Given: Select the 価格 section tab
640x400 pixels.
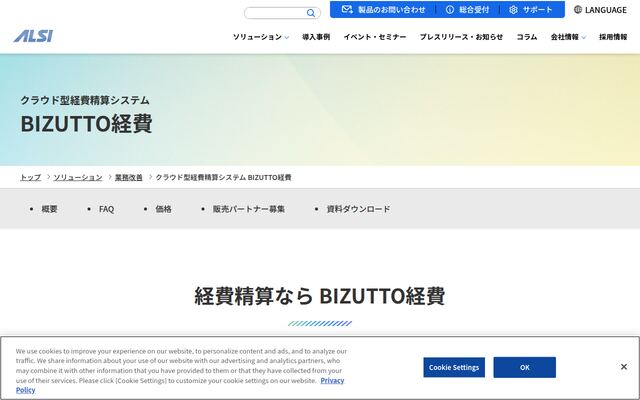Looking at the screenshot, I should [x=163, y=209].
